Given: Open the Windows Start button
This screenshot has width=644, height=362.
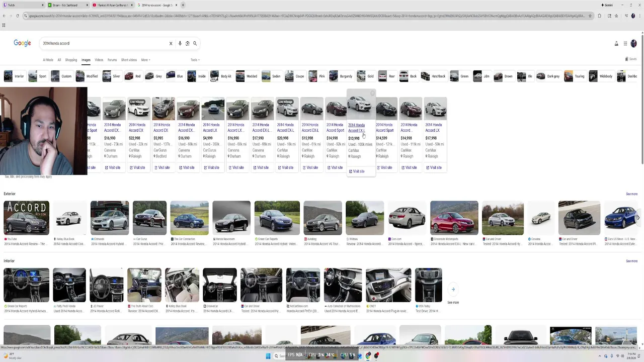Looking at the screenshot, I should point(268,355).
